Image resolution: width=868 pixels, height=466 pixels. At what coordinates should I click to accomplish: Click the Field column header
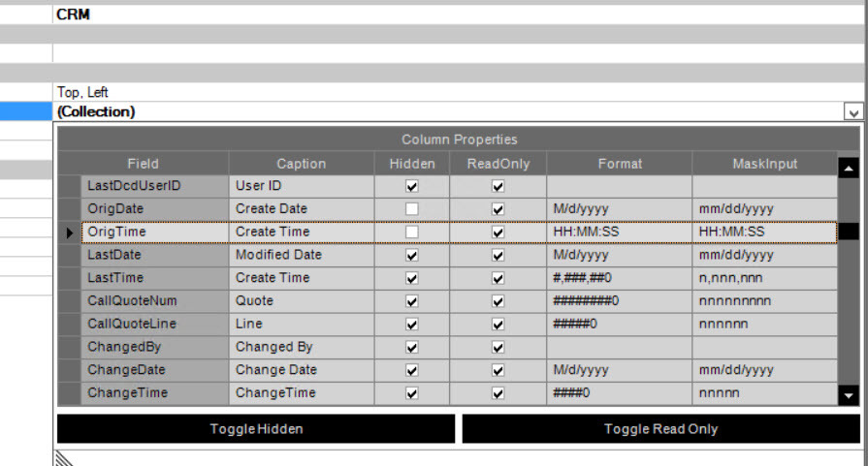click(x=144, y=164)
